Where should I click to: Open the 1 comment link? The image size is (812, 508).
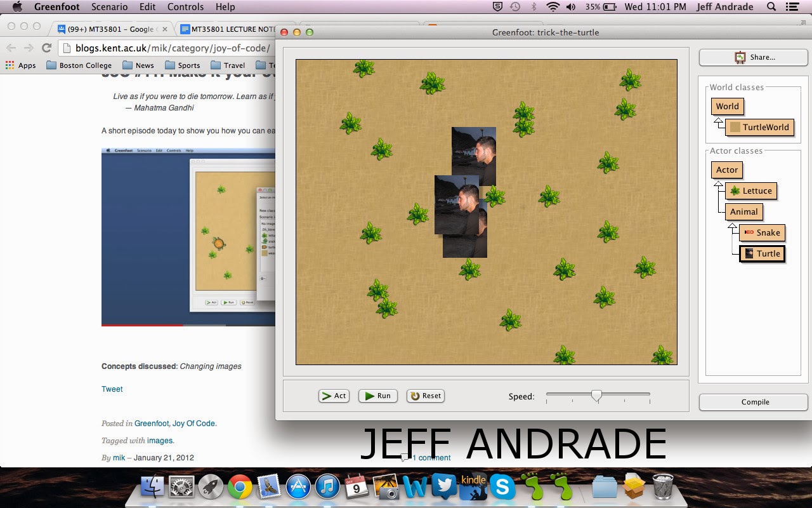click(x=431, y=458)
